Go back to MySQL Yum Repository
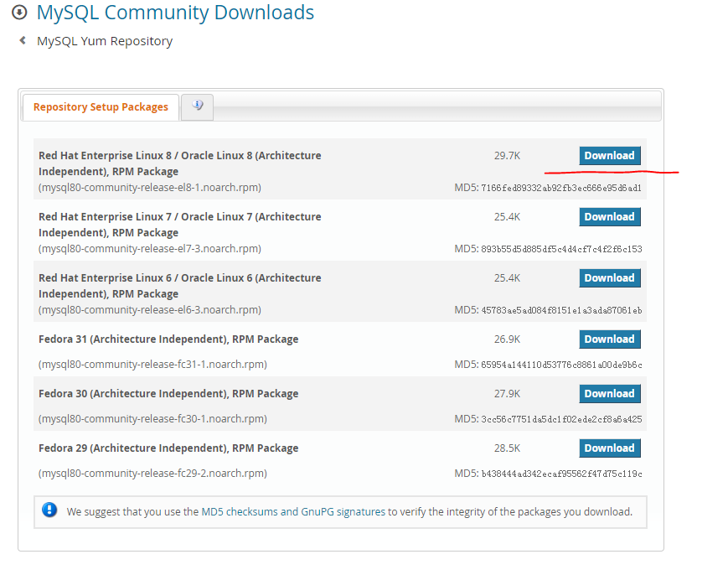 [x=105, y=41]
